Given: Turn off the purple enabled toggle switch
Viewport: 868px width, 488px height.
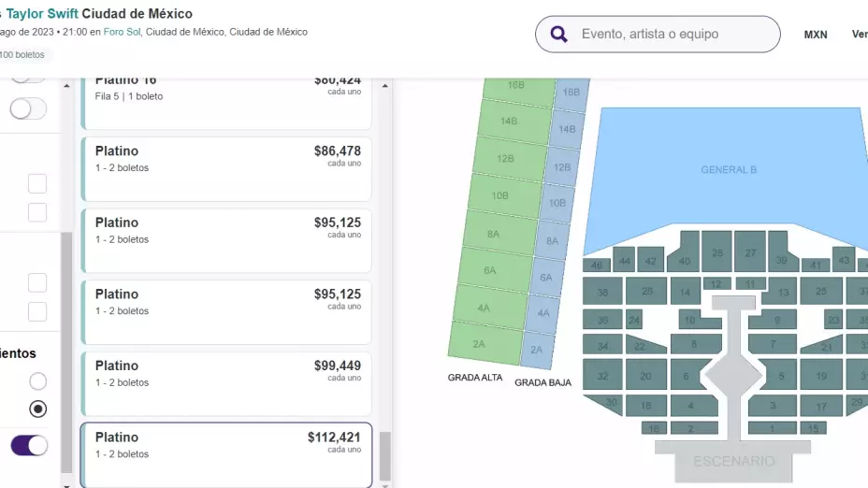Looking at the screenshot, I should tap(29, 446).
